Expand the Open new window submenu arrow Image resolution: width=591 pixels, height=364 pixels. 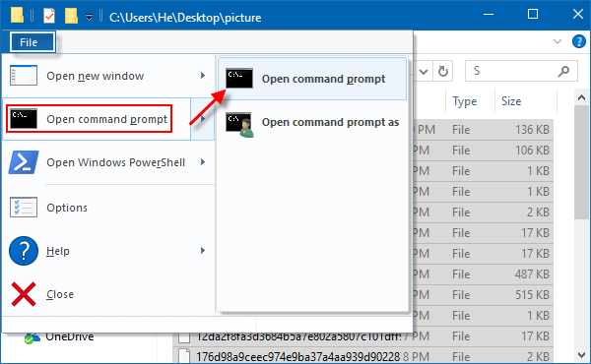click(203, 76)
